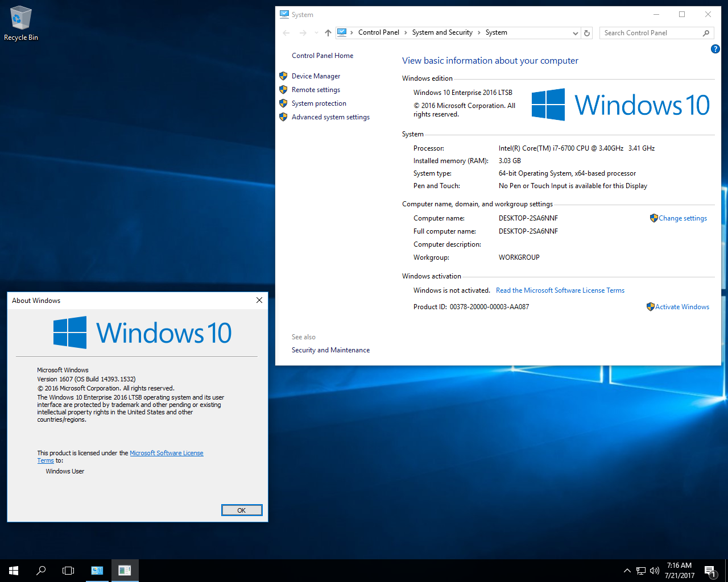The image size is (728, 582).
Task: Click the Windows Start button
Action: click(14, 570)
